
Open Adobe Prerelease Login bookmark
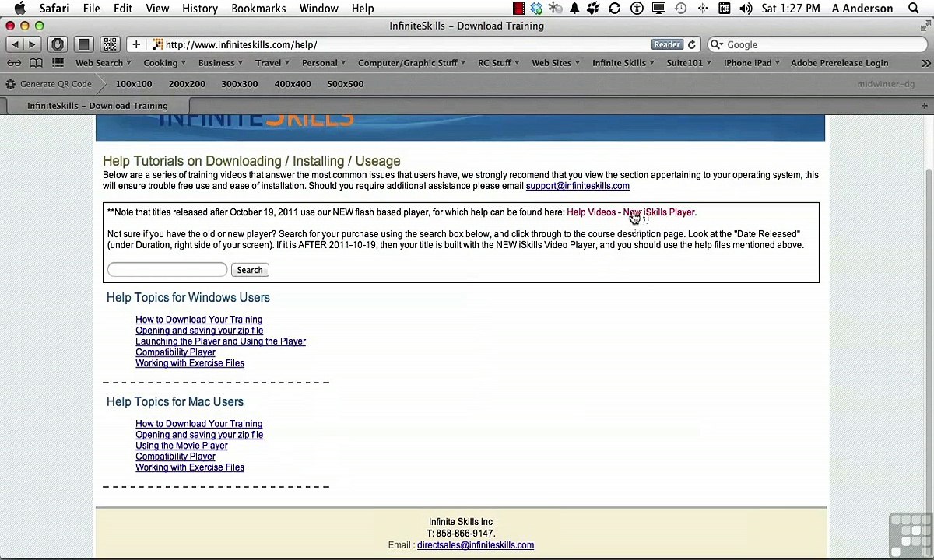[839, 63]
